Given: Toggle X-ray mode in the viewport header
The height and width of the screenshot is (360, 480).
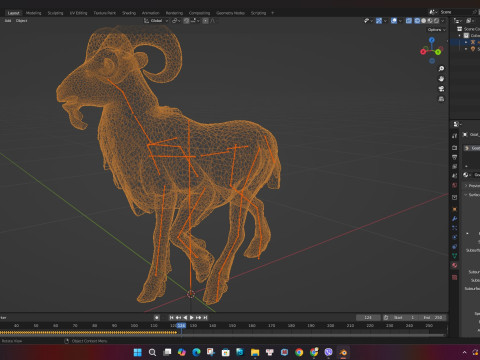Looking at the screenshot, I should pyautogui.click(x=409, y=21).
